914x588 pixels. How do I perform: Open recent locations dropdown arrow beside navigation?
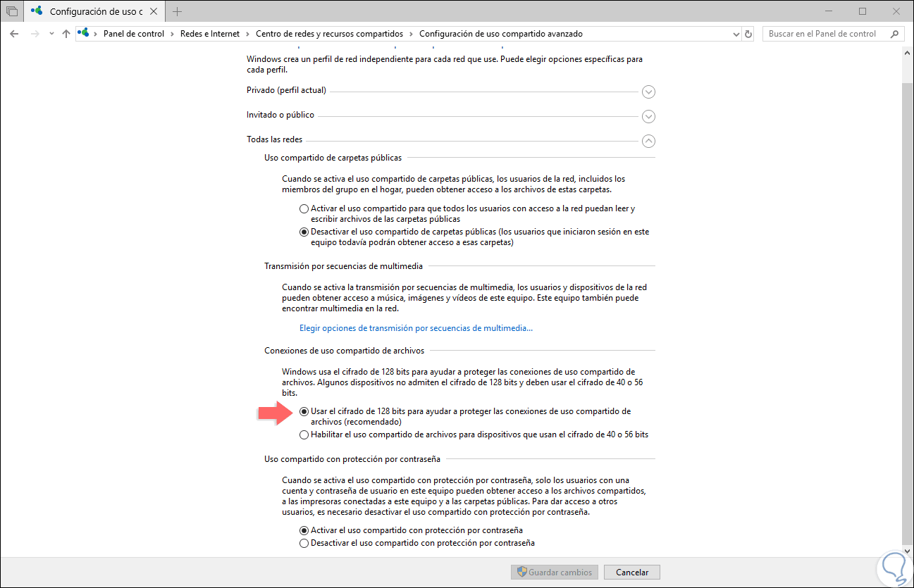(x=51, y=34)
